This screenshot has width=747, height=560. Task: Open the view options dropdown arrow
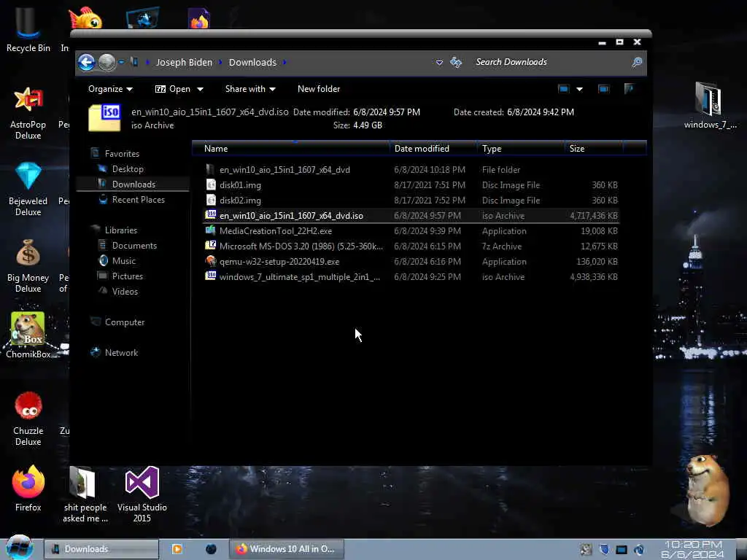tap(579, 89)
